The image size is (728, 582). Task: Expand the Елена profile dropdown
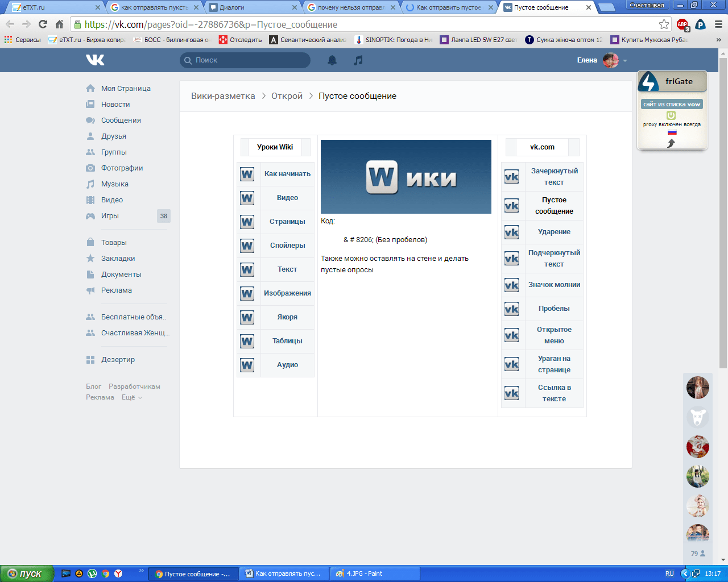click(x=625, y=61)
